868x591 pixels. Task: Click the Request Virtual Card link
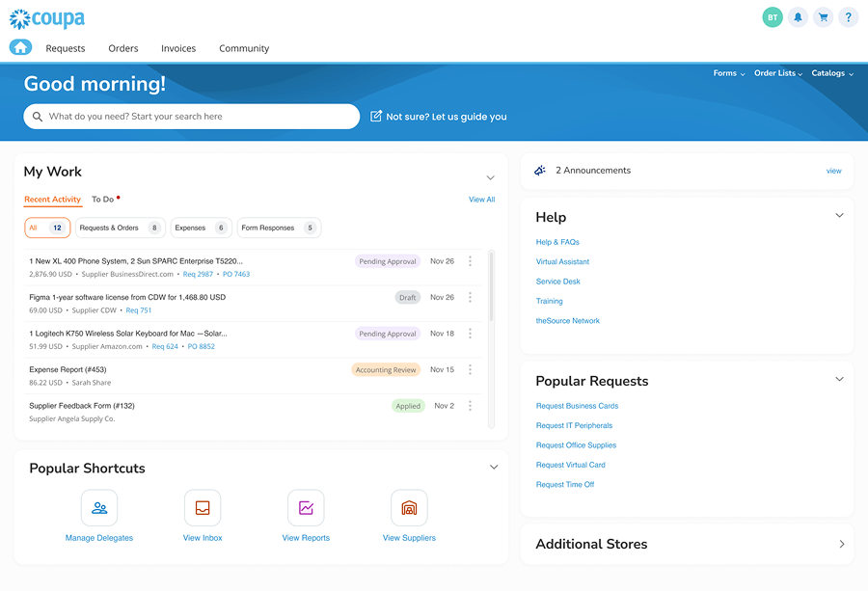[x=570, y=465]
